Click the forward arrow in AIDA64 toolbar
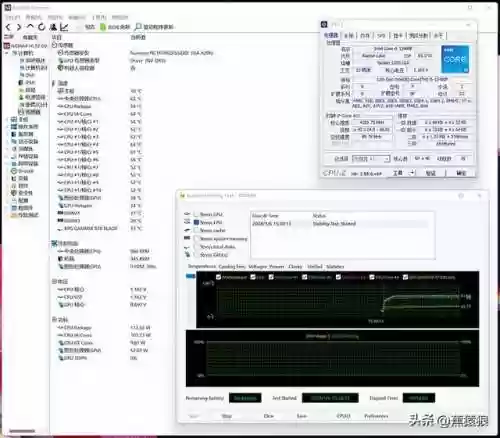The height and width of the screenshot is (438, 500). 19,27
